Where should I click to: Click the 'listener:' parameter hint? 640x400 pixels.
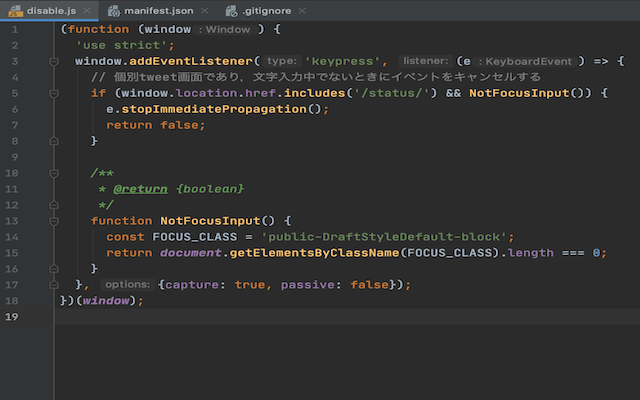click(426, 61)
